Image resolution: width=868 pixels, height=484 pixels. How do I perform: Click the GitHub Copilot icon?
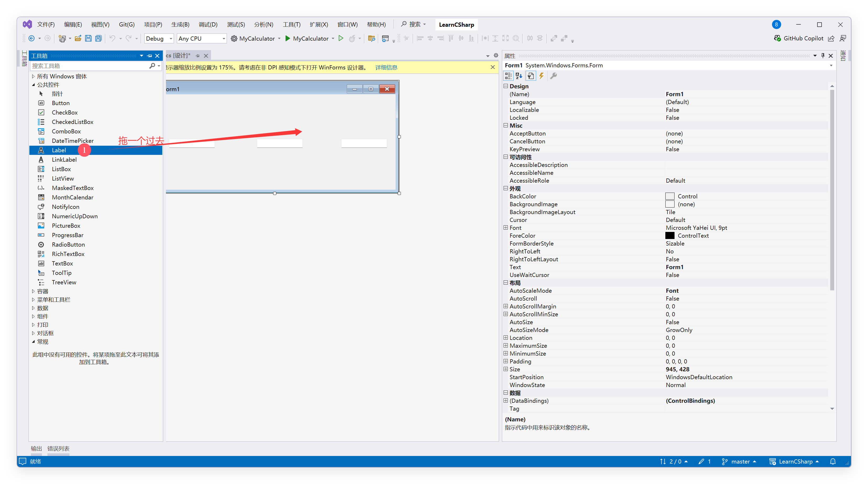[777, 39]
